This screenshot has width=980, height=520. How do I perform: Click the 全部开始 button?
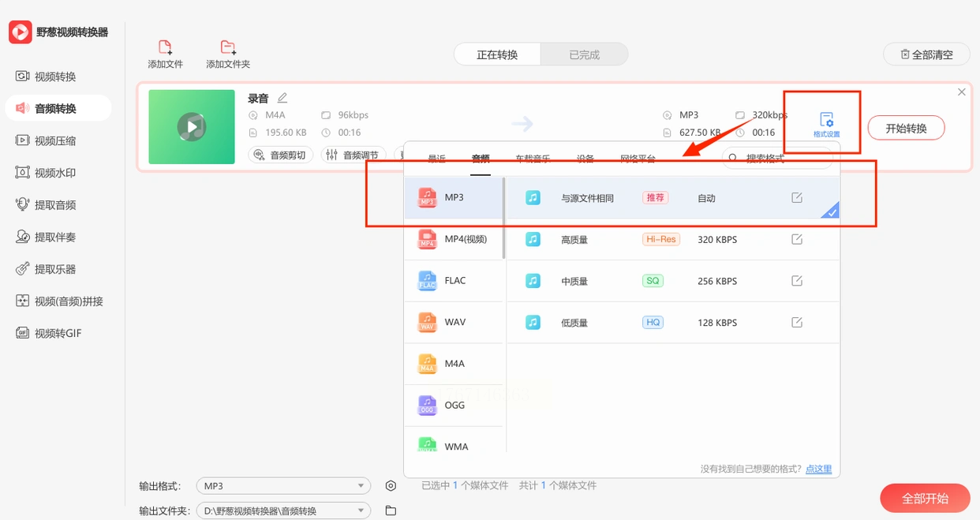(925, 499)
